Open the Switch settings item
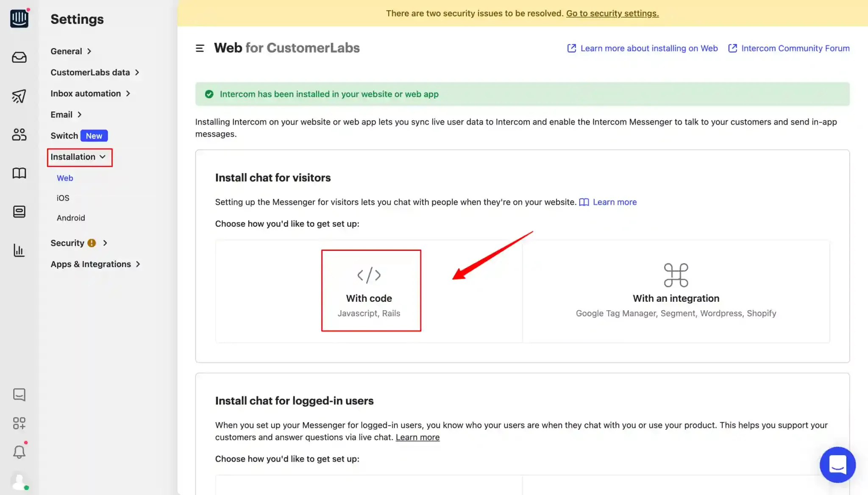The height and width of the screenshot is (495, 868). 64,136
